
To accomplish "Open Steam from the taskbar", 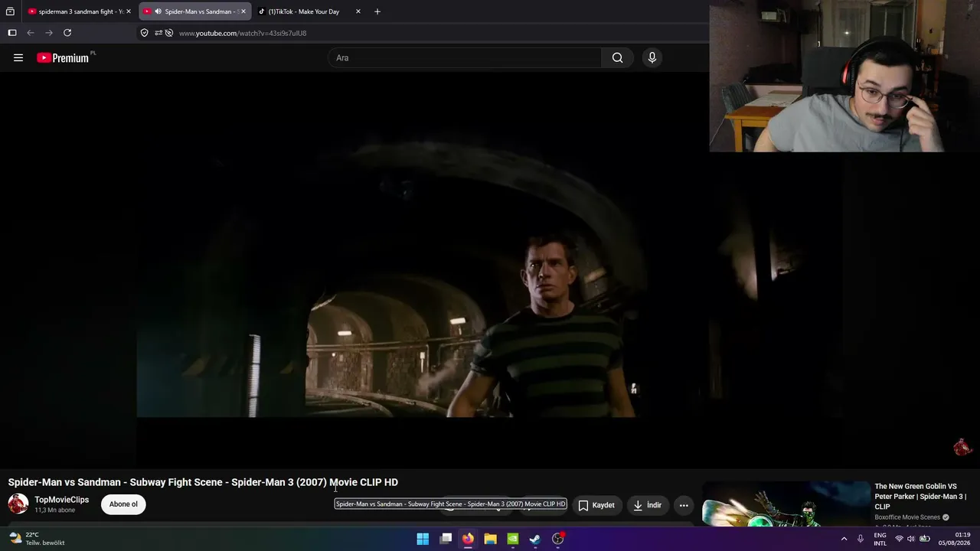I will (535, 539).
